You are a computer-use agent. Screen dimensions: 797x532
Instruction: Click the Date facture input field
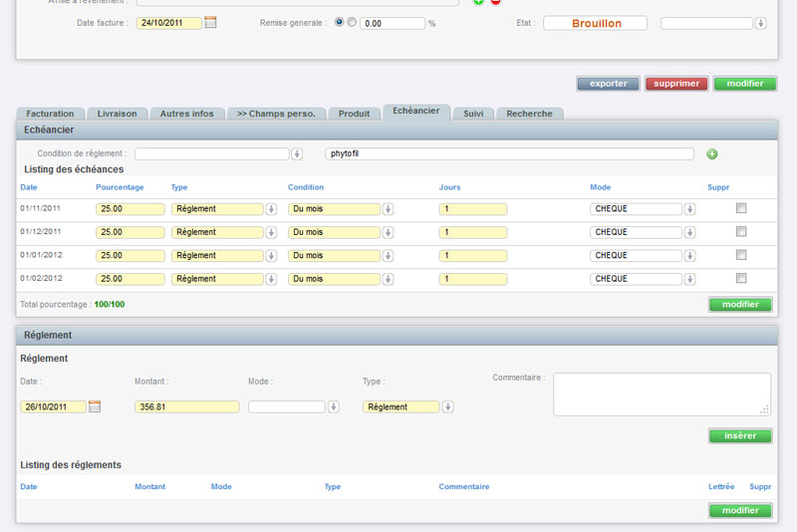pyautogui.click(x=168, y=23)
